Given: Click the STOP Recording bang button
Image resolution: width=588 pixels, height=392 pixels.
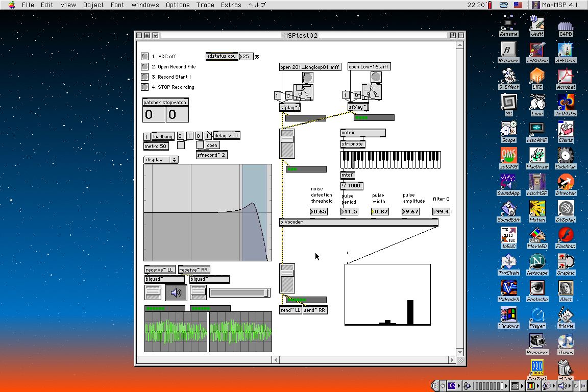Looking at the screenshot, I should click(145, 87).
